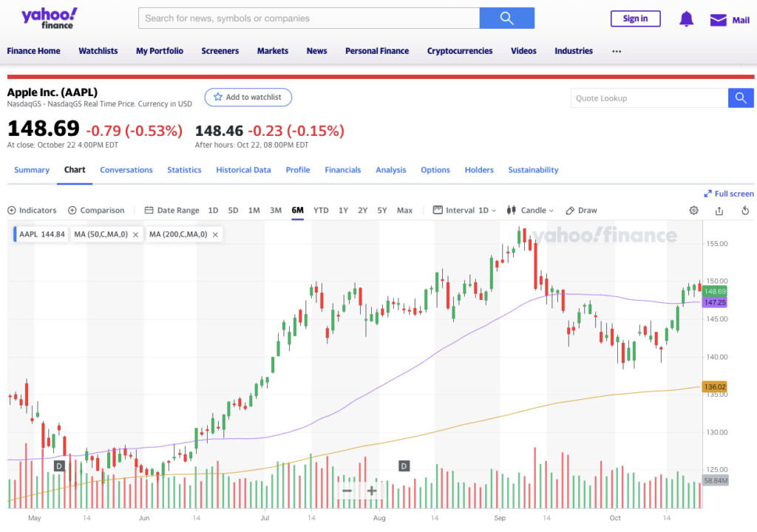Select the 3M date range
757x532 pixels.
point(276,211)
